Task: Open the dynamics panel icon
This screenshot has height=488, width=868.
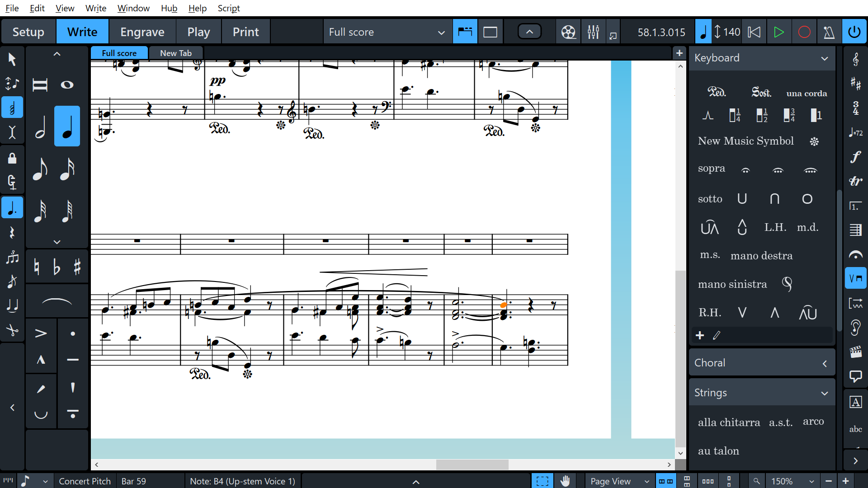Action: (855, 157)
